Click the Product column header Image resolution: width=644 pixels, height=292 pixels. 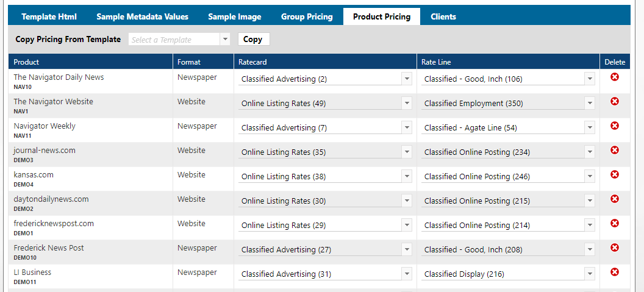pyautogui.click(x=26, y=62)
